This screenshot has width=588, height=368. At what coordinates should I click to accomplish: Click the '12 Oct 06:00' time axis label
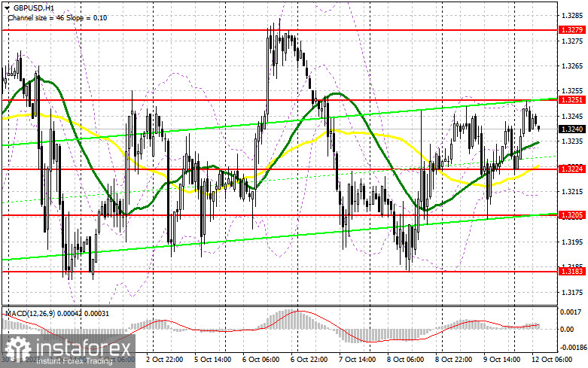[x=552, y=360]
